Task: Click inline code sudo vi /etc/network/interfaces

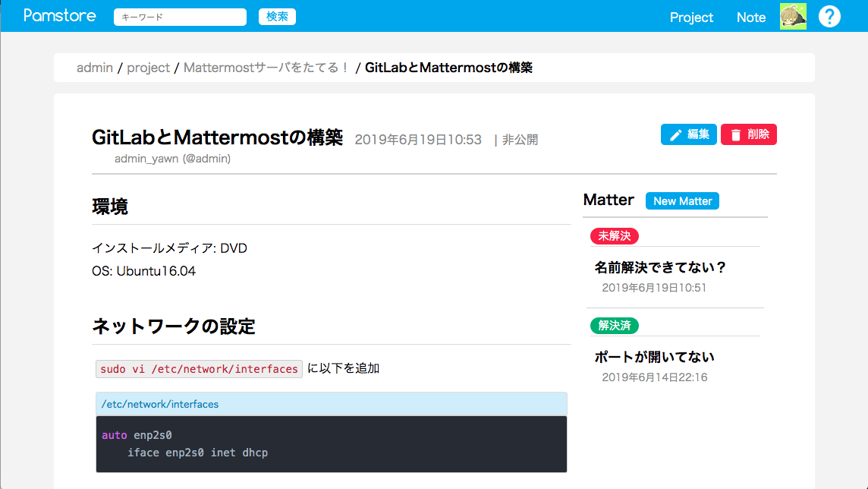Action: 200,369
